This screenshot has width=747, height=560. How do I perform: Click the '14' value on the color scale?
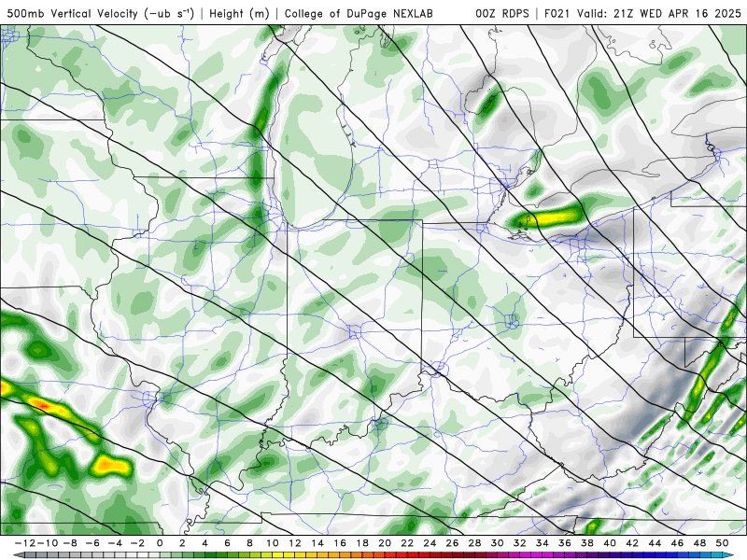(317, 543)
